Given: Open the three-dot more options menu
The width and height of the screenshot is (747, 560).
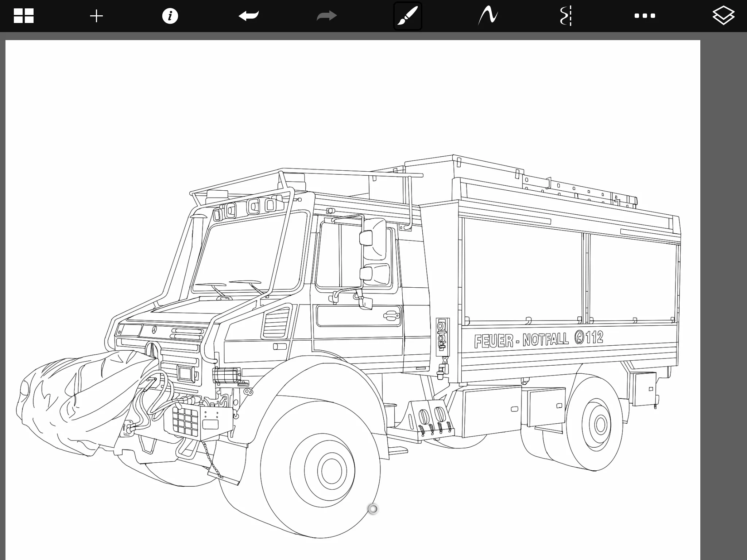Looking at the screenshot, I should 645,16.
